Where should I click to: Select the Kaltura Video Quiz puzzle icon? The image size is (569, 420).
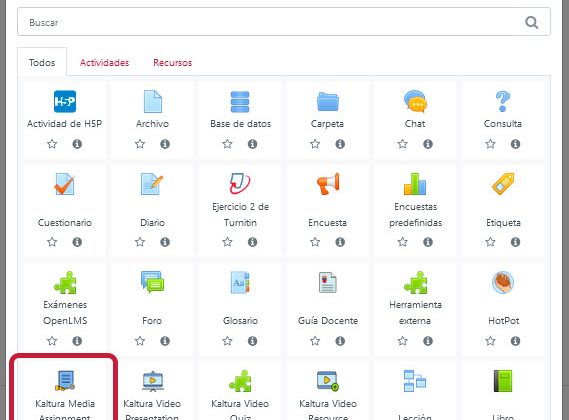point(240,381)
